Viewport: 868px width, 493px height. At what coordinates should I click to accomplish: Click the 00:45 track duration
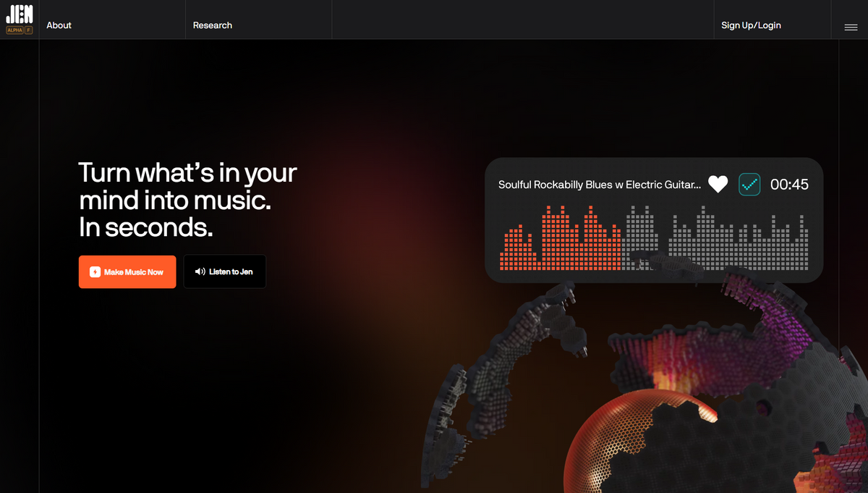(789, 185)
